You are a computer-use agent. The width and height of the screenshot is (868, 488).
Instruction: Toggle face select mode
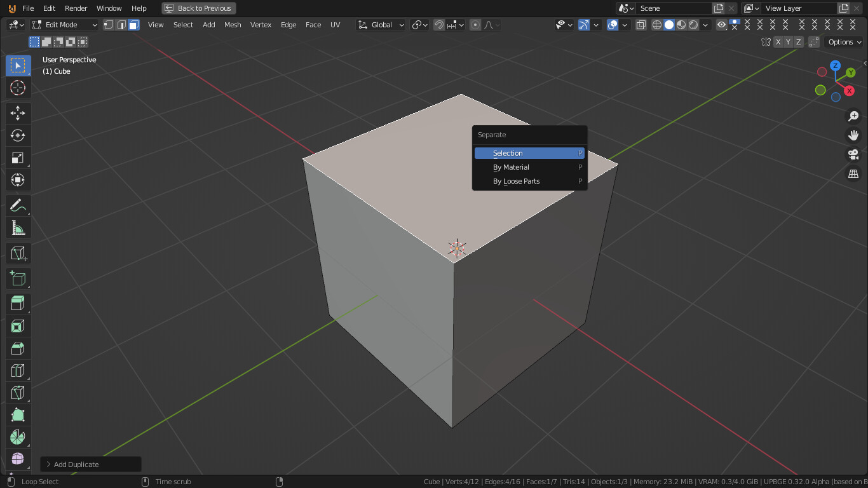coord(133,25)
